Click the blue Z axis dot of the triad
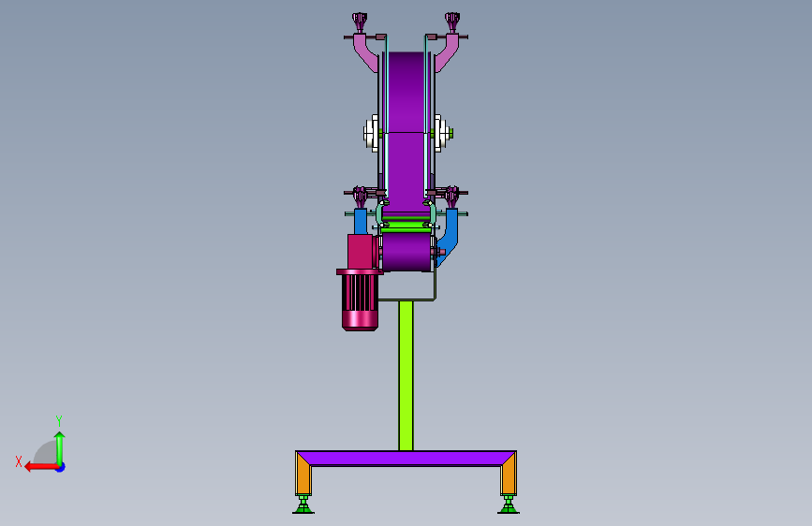 click(61, 467)
